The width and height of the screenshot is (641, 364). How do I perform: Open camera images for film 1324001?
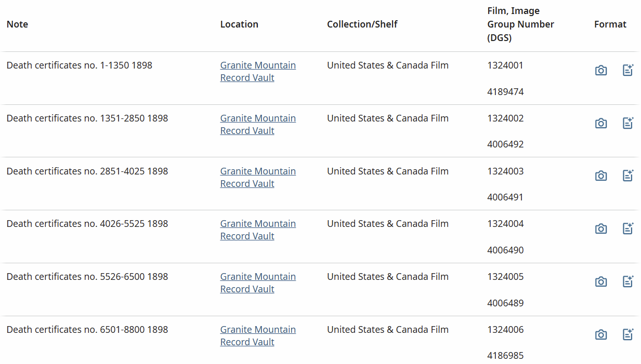(x=601, y=70)
